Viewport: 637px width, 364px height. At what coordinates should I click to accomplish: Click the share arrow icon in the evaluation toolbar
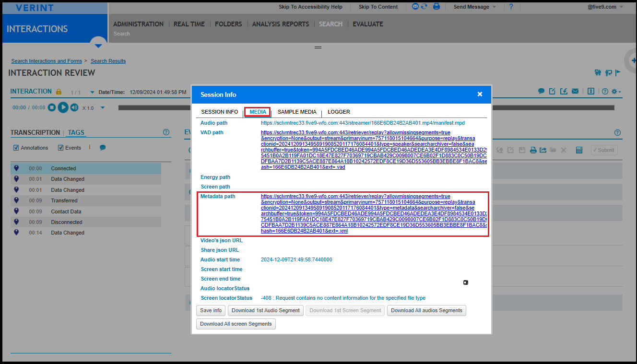pyautogui.click(x=543, y=150)
